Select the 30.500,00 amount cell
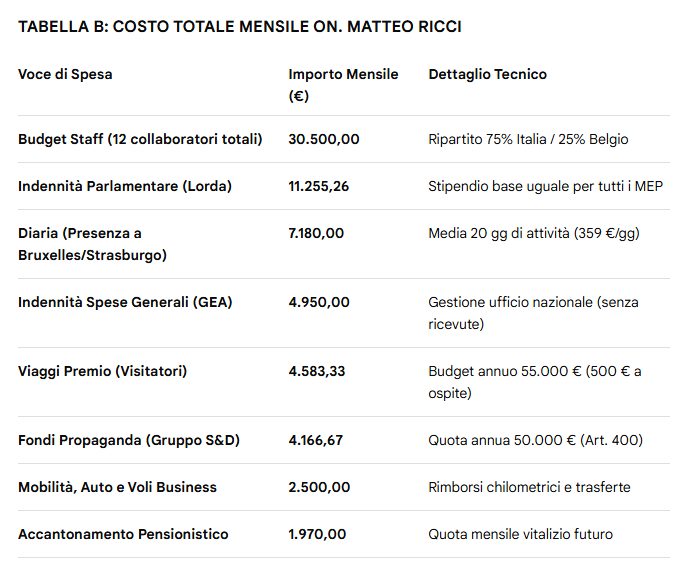 (323, 139)
